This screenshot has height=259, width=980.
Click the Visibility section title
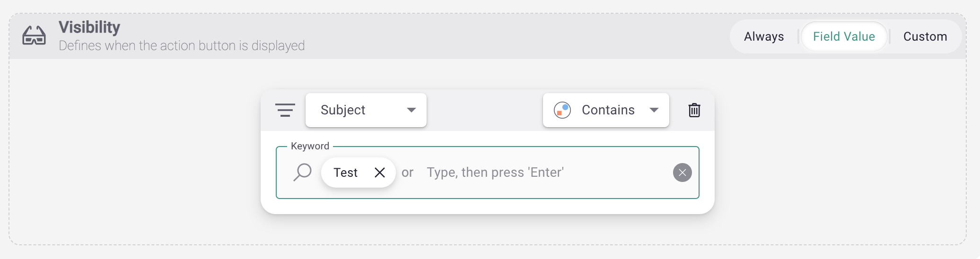[x=89, y=27]
